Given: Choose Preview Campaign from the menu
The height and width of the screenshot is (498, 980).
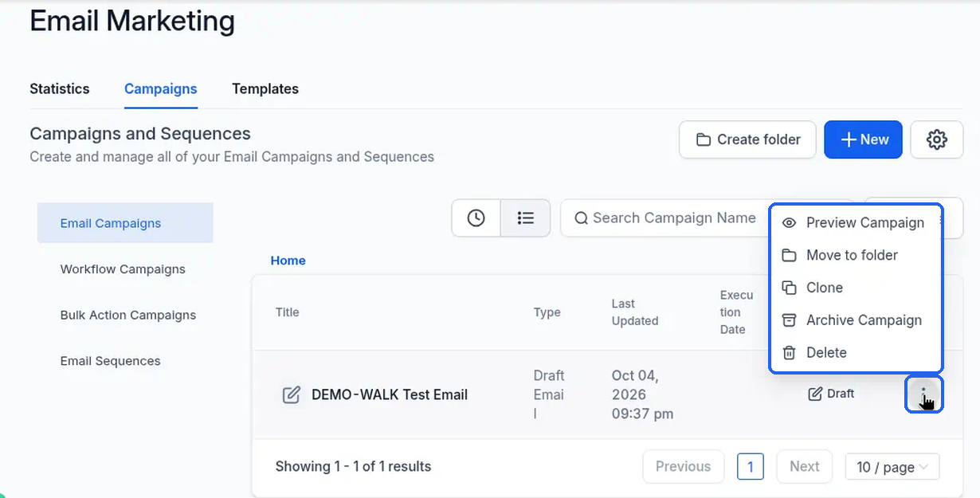Looking at the screenshot, I should 856,223.
